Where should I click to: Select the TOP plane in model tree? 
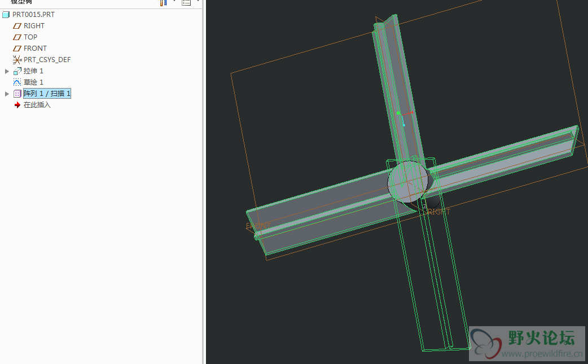click(30, 37)
